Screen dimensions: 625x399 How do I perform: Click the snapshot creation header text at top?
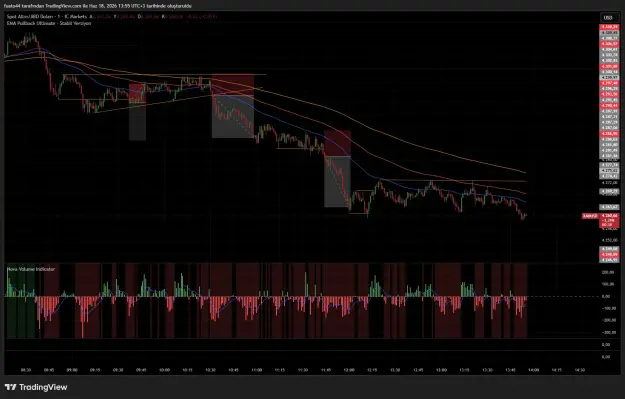click(x=98, y=6)
